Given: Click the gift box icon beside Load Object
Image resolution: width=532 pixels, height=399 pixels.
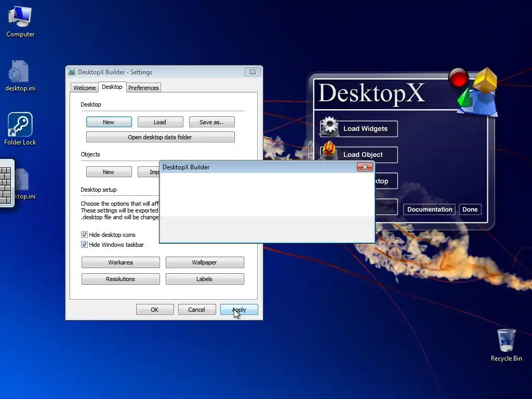Looking at the screenshot, I should (x=328, y=151).
